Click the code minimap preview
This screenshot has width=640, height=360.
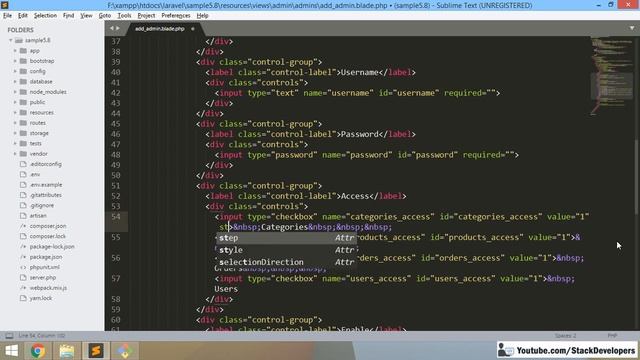coord(611,76)
